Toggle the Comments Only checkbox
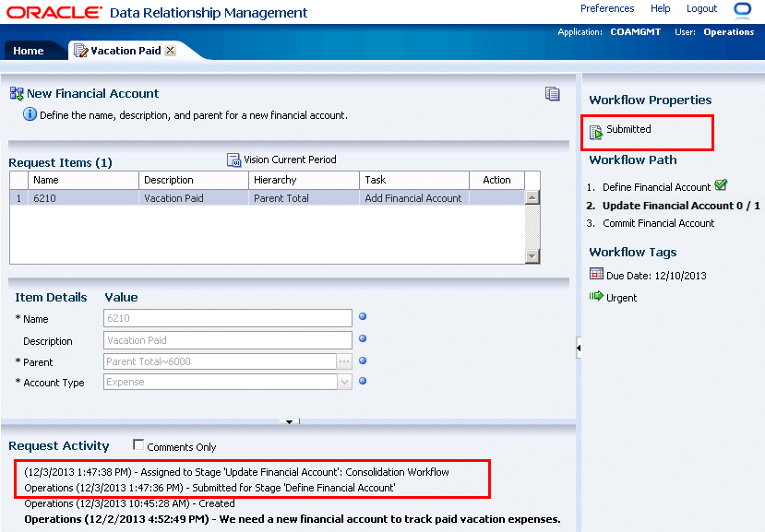 (x=138, y=444)
